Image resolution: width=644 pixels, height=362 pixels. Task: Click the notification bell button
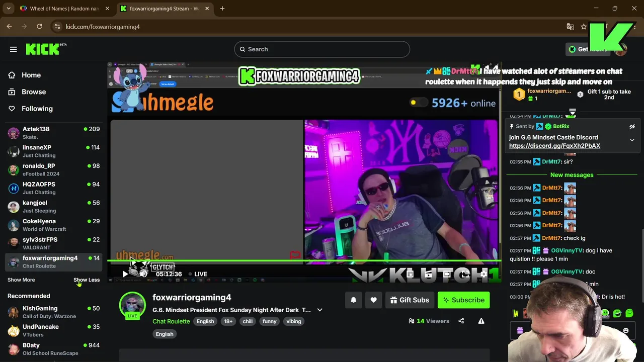click(x=353, y=300)
